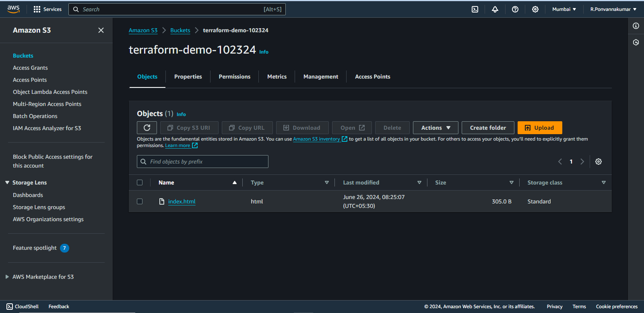Select the index.html checkbox
Image resolution: width=644 pixels, height=313 pixels.
pyautogui.click(x=140, y=201)
